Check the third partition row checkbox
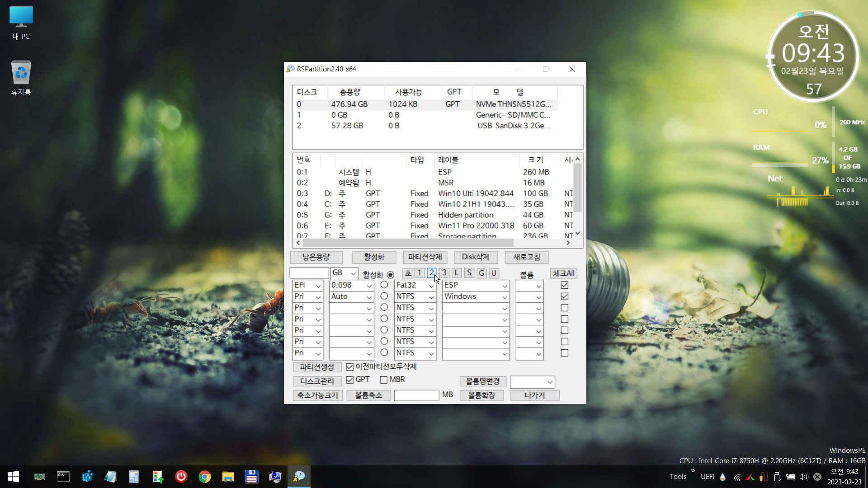This screenshot has width=868, height=488. pyautogui.click(x=564, y=308)
